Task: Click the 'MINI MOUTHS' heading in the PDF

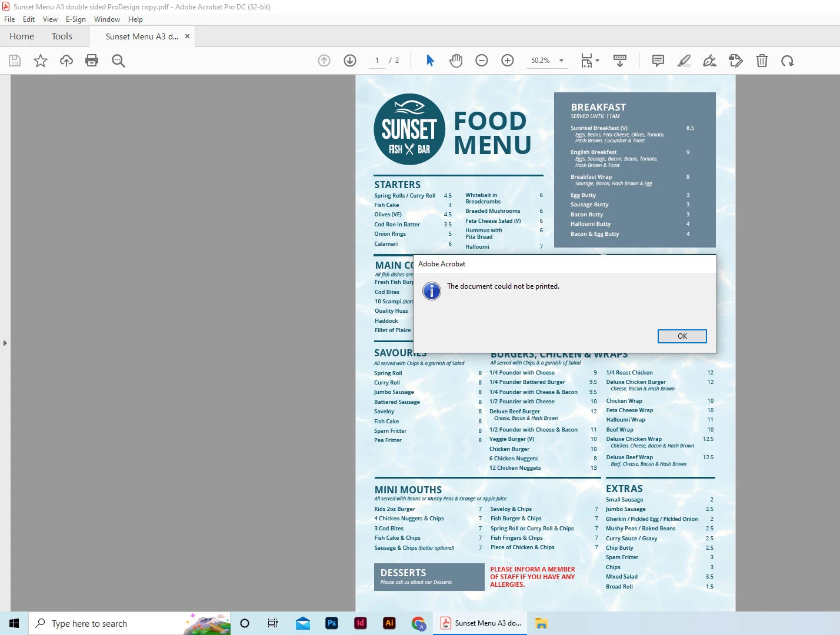Action: (408, 490)
